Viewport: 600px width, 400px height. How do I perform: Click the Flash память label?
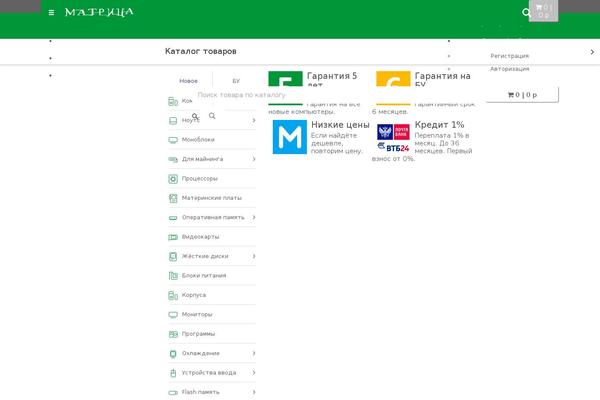[x=200, y=392]
